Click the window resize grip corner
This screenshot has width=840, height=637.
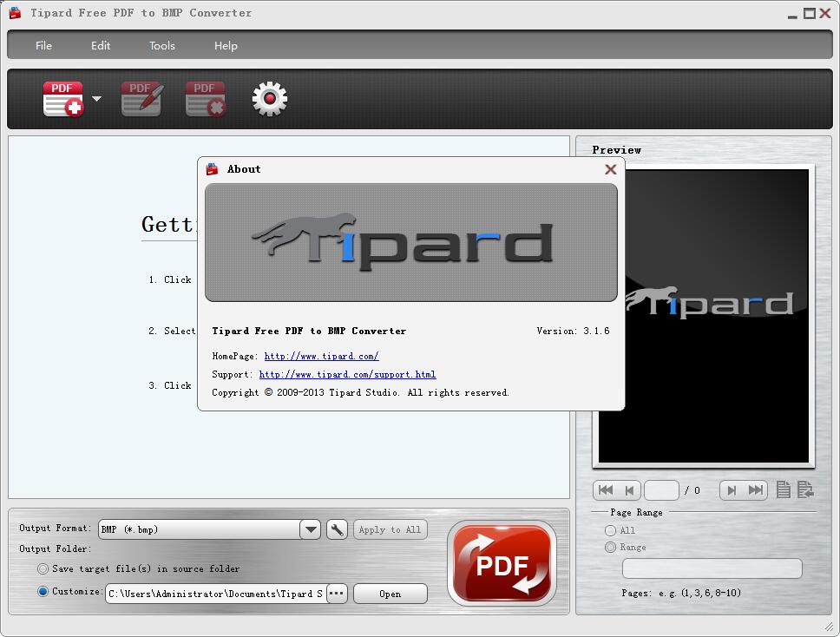[829, 627]
